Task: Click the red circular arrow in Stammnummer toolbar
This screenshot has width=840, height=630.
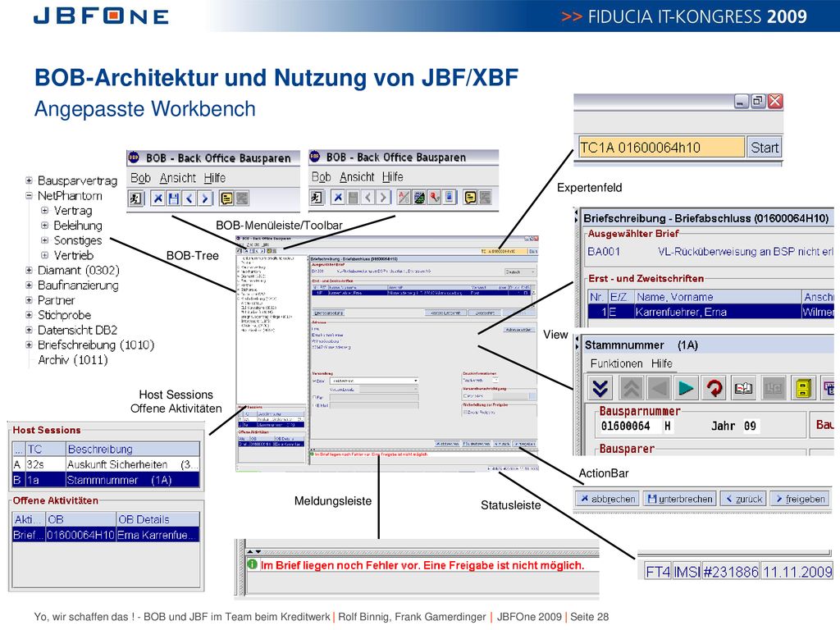Action: [714, 388]
